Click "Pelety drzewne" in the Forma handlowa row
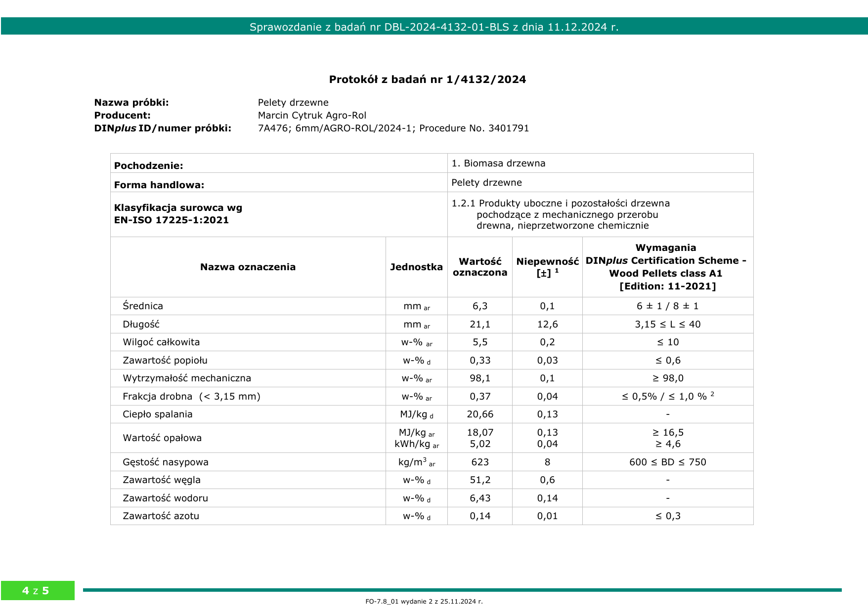This screenshot has width=868, height=612. [486, 183]
